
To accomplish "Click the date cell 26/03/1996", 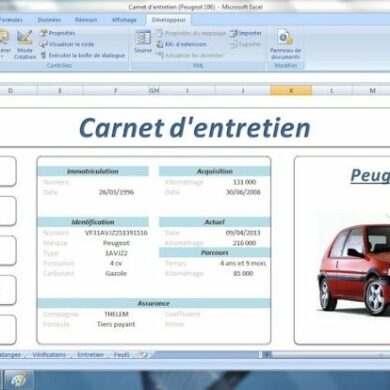I will coord(116,192).
